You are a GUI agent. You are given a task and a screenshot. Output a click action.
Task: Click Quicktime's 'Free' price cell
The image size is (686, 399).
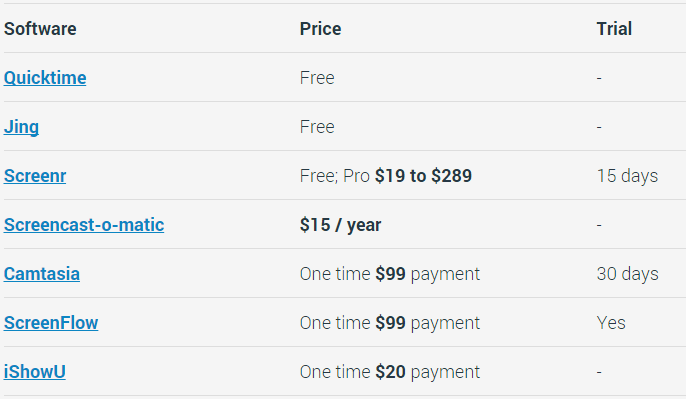[317, 78]
